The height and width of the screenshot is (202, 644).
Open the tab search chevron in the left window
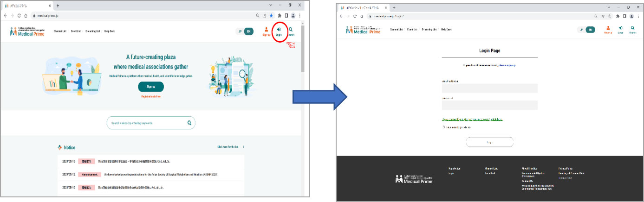coord(271,6)
